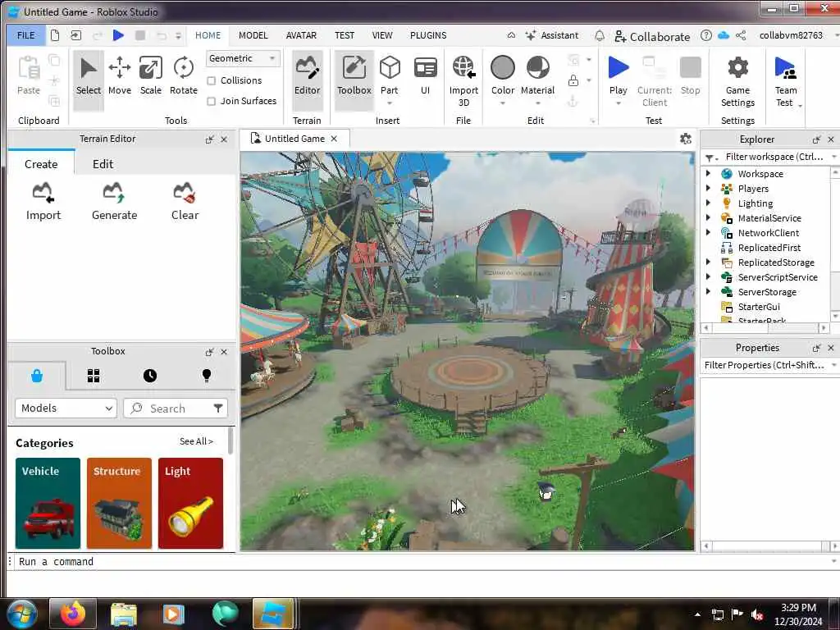Open the Material picker

coord(538,76)
